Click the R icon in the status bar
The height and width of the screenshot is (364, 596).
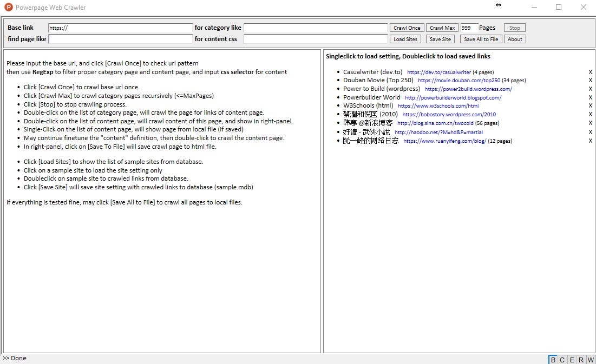pos(581,359)
